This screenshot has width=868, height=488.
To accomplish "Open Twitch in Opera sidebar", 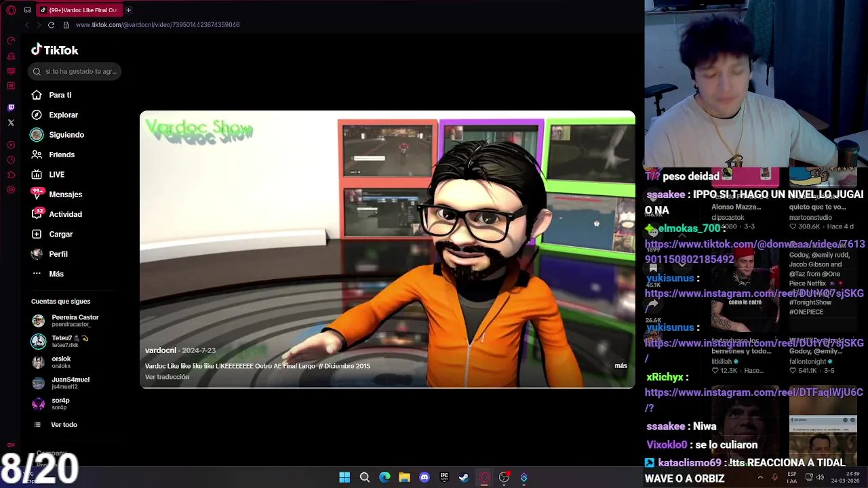I will click(x=11, y=108).
